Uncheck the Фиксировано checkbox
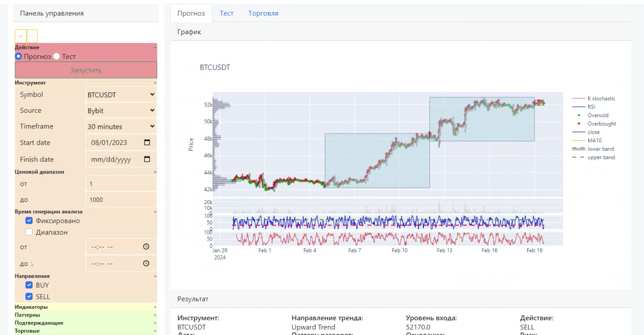The width and height of the screenshot is (644, 335). tap(29, 221)
